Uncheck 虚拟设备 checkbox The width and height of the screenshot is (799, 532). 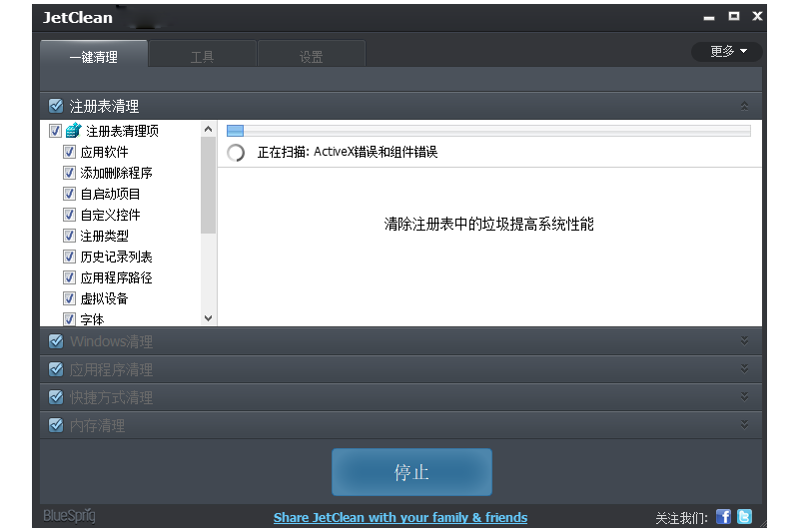[69, 297]
